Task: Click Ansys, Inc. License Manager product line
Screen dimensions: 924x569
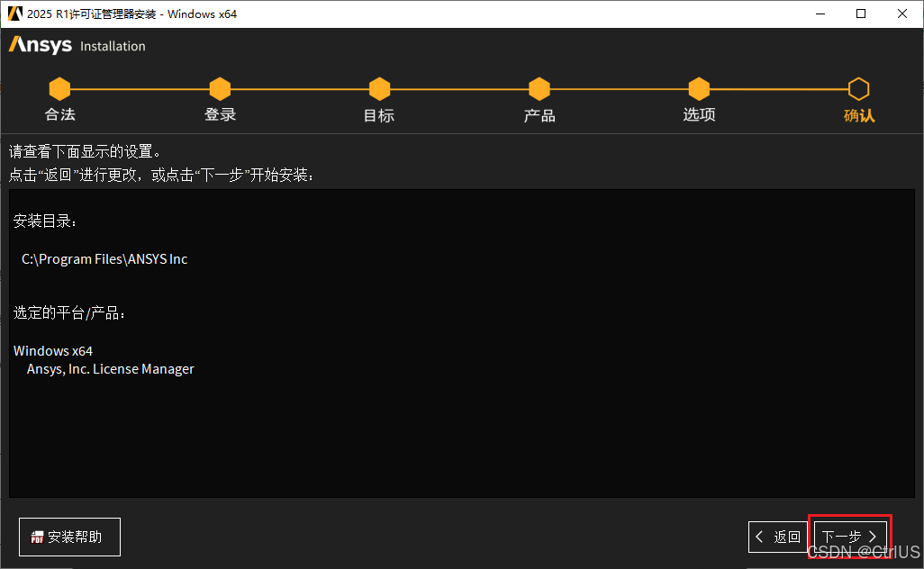Action: [x=110, y=369]
